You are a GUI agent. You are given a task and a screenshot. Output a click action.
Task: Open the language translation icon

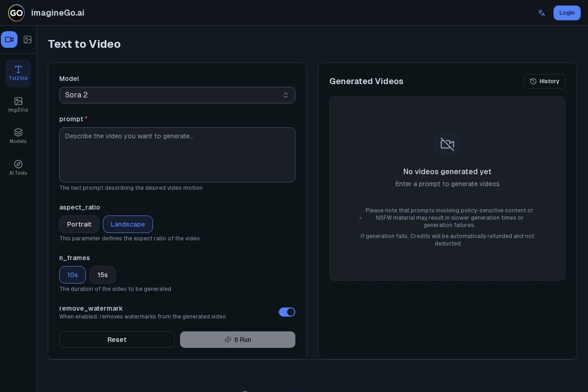coord(542,13)
